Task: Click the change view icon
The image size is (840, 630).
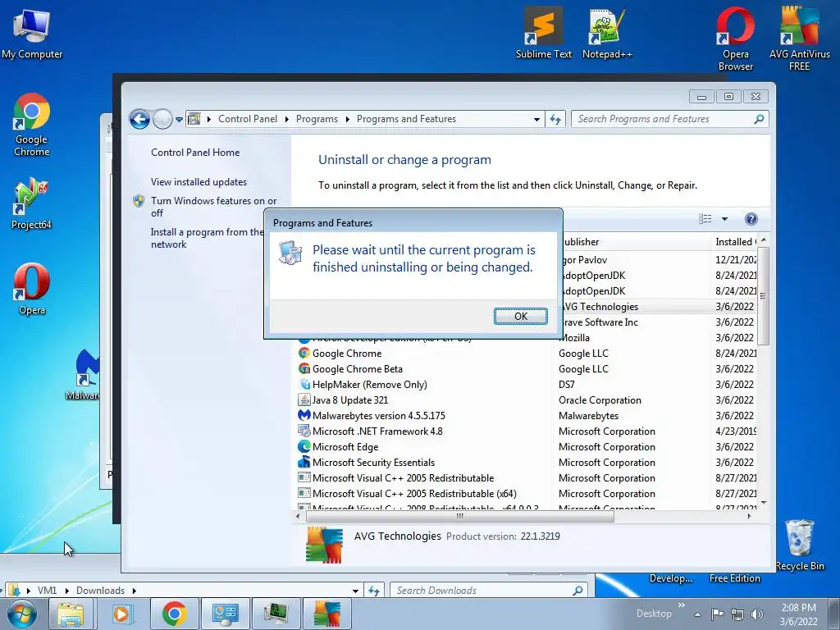Action: [705, 218]
